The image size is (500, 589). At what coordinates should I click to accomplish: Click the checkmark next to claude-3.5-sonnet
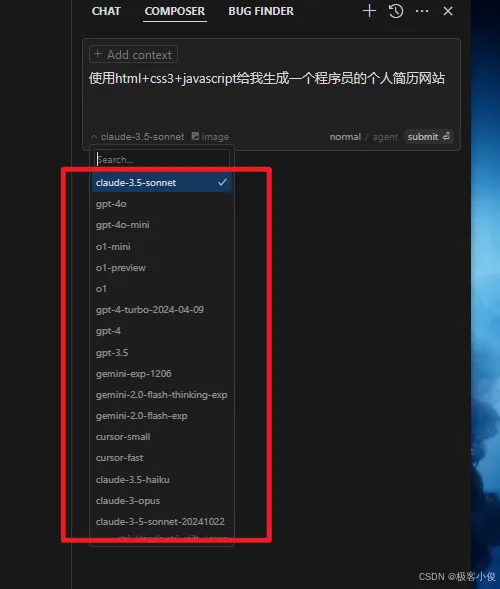point(222,183)
